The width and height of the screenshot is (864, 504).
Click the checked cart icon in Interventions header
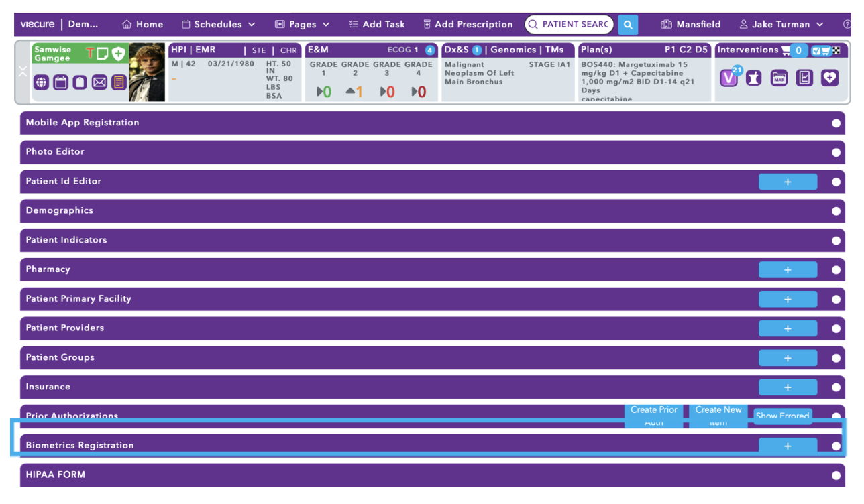coord(821,50)
